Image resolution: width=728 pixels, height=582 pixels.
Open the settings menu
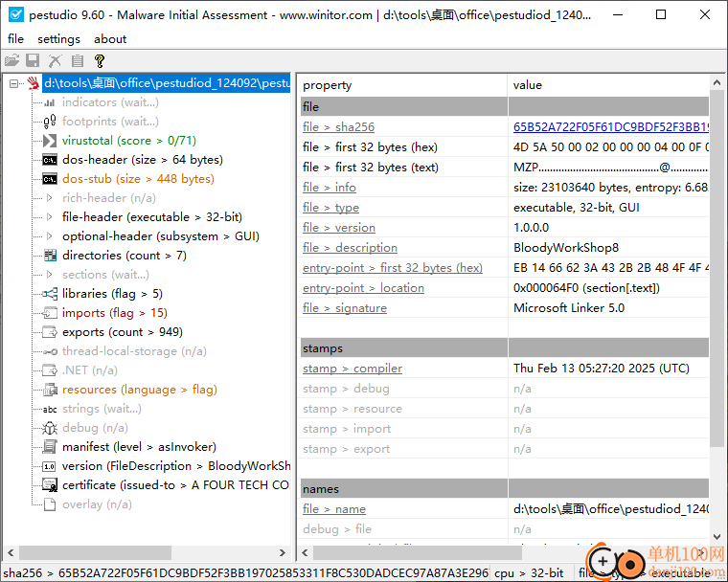pos(59,39)
